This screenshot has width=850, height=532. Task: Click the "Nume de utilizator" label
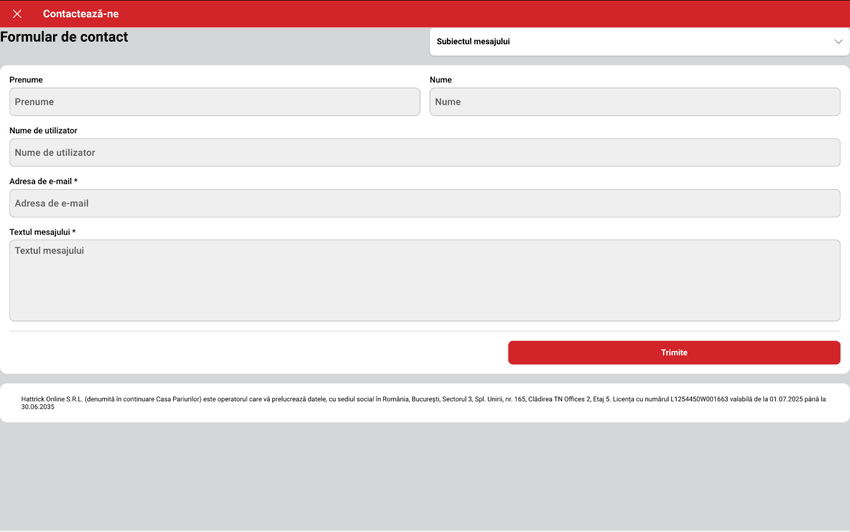point(43,131)
